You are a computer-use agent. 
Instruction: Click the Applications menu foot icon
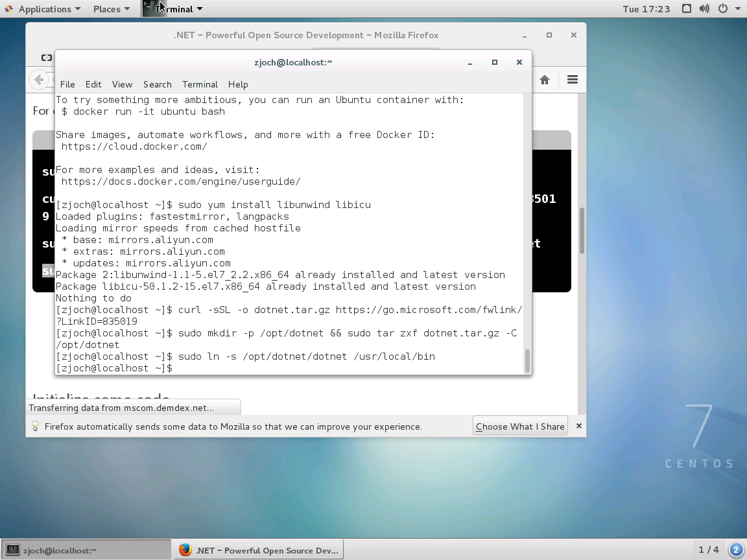[x=8, y=9]
